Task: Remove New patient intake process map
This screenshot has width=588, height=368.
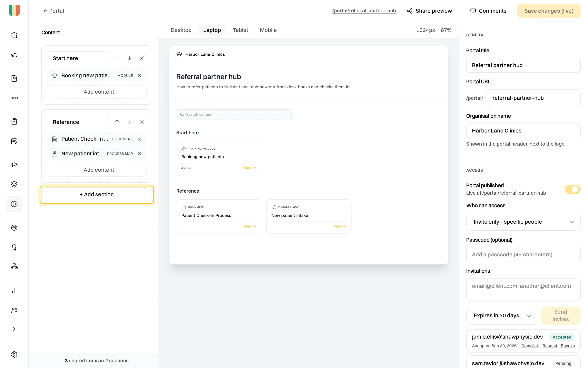Action: [x=139, y=154]
